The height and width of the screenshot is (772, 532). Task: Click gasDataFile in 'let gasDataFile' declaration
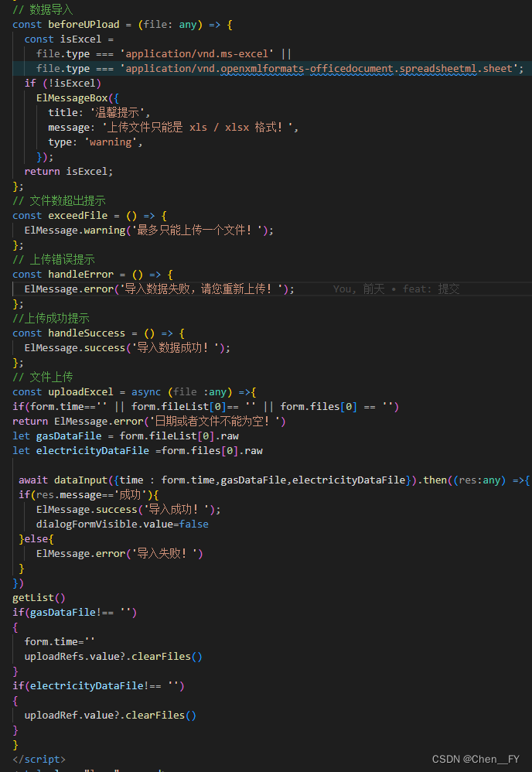(x=69, y=436)
